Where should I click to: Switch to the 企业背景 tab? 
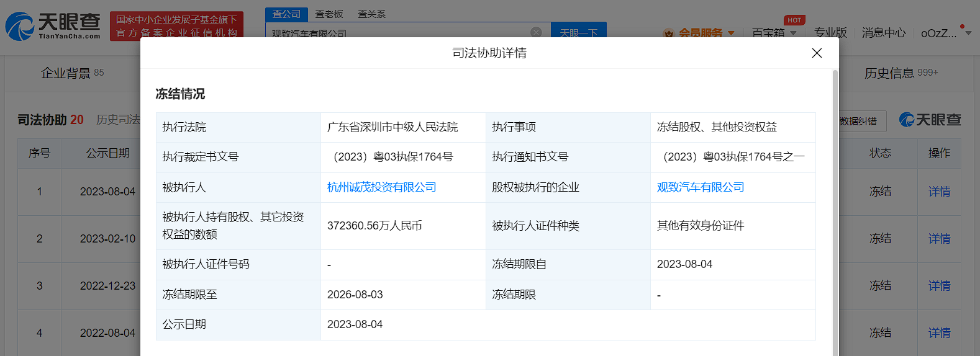click(x=72, y=73)
